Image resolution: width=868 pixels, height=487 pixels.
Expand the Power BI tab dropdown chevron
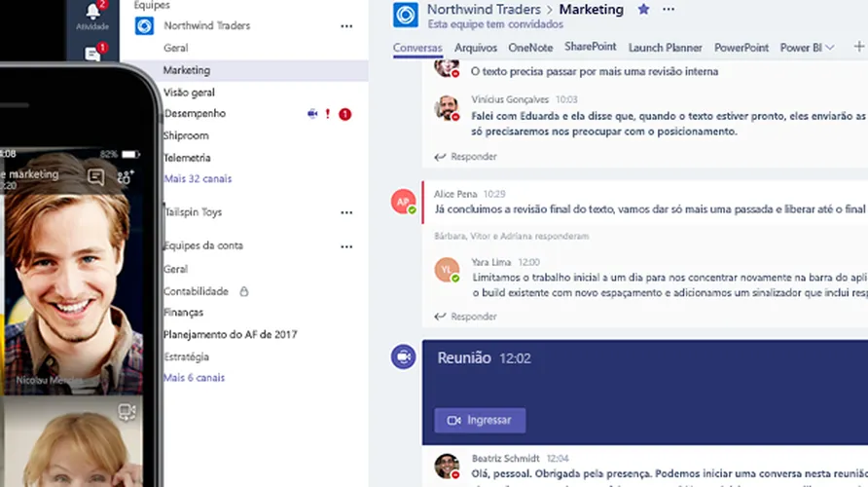coord(830,48)
